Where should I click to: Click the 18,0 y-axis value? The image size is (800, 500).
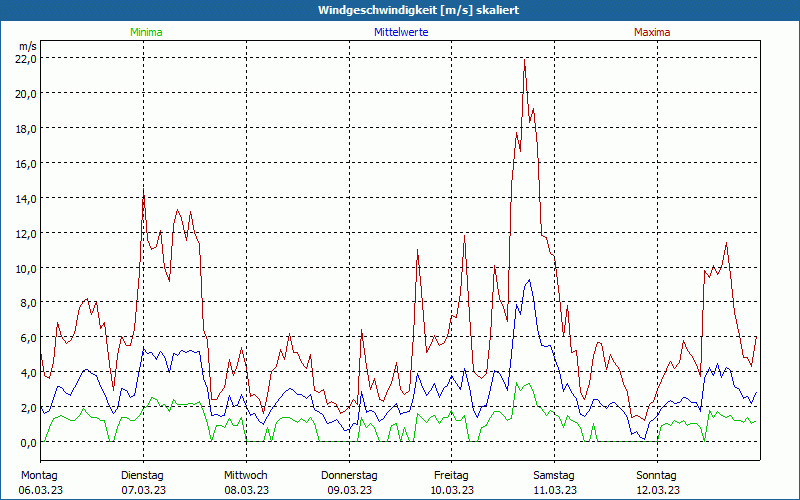pos(26,129)
